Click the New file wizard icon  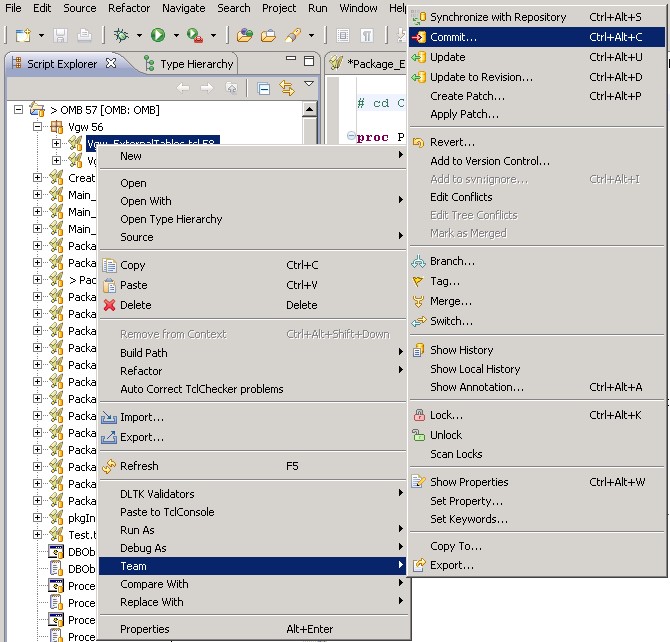pos(21,36)
